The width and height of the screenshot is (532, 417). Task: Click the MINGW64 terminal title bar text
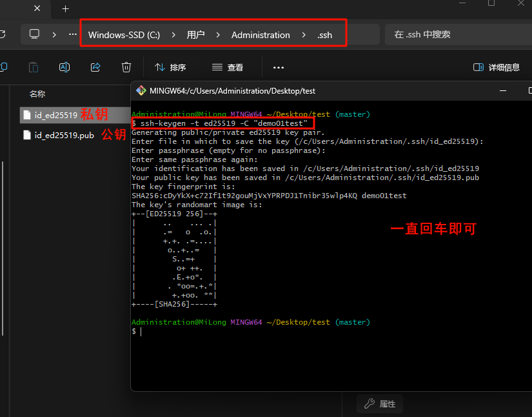click(232, 91)
